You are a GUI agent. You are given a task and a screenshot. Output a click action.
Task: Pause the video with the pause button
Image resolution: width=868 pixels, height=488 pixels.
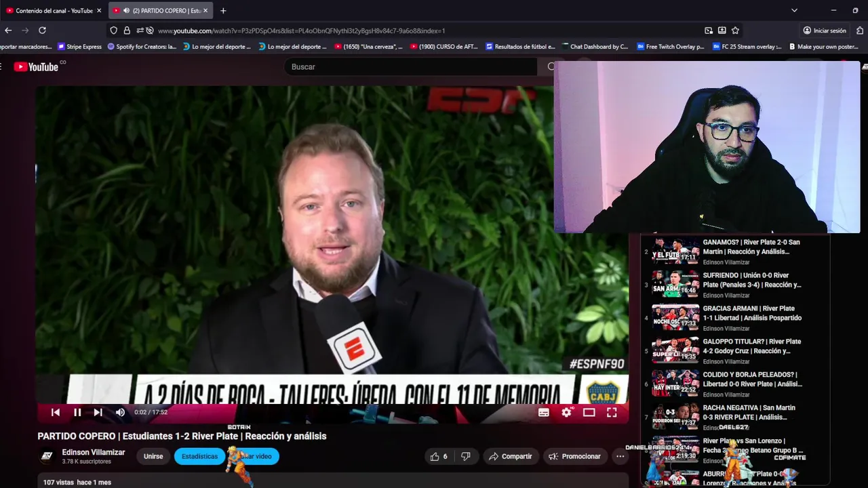77,412
